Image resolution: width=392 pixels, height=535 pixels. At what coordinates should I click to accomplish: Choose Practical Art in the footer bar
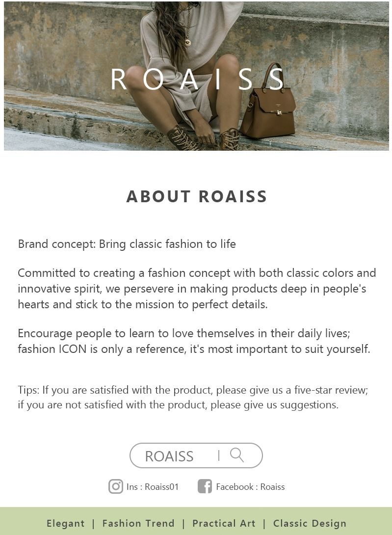coord(224,523)
